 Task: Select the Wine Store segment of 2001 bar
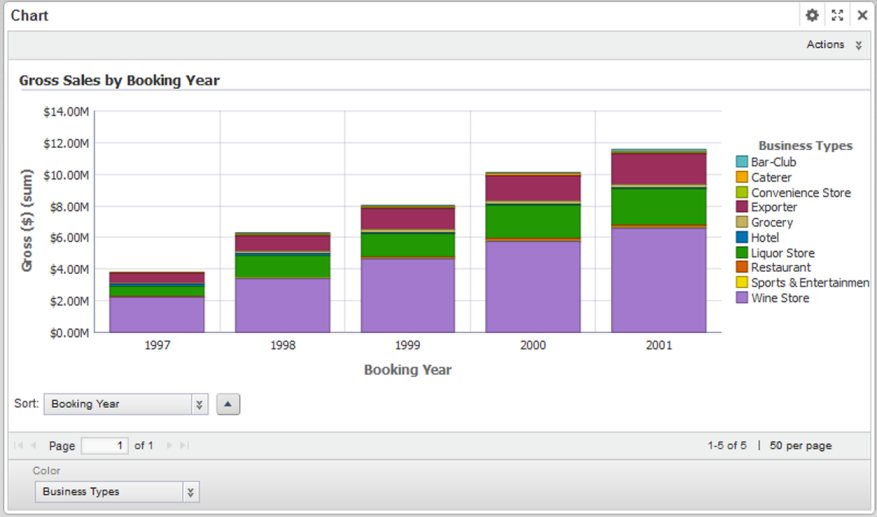(x=659, y=280)
